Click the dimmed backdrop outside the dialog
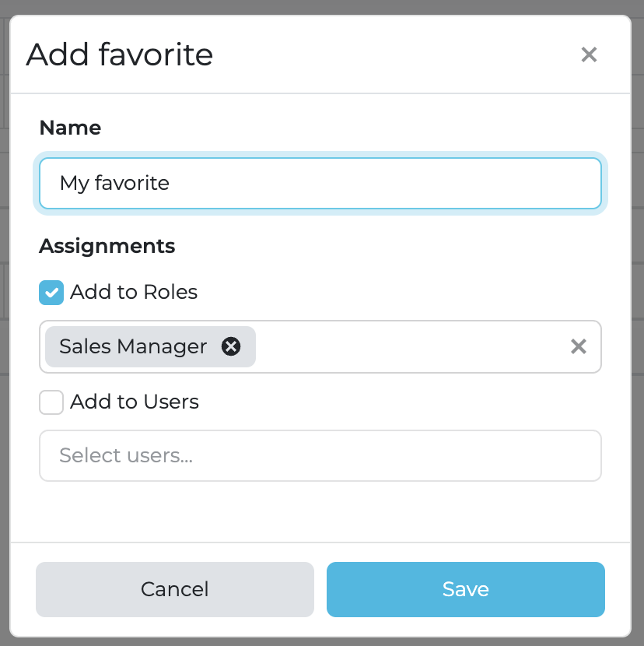644x646 pixels. (x=4, y=311)
